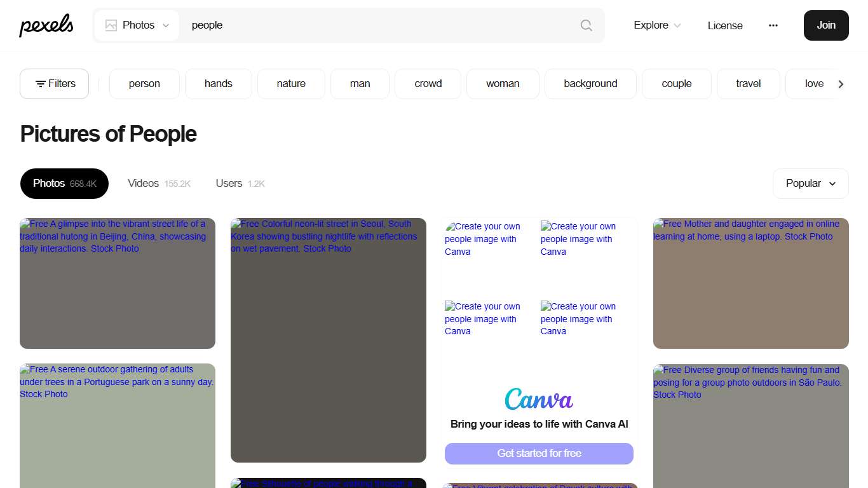Select the nature tag chip
Viewport: 868px width, 488px height.
tap(291, 84)
